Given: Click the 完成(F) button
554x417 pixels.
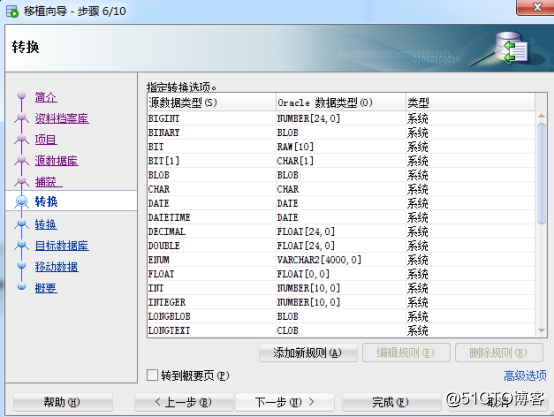Looking at the screenshot, I should pos(391,402).
